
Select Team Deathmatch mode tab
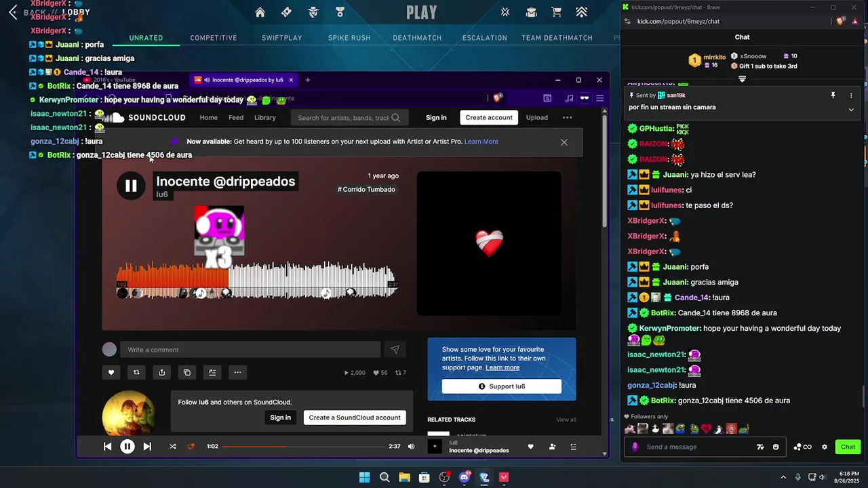[x=557, y=38]
